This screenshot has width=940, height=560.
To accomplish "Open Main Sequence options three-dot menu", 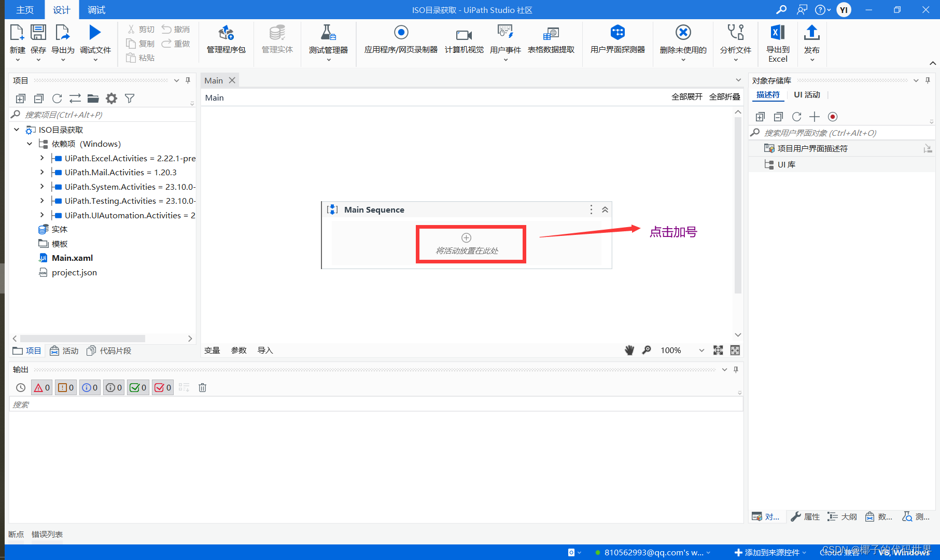I will [591, 209].
